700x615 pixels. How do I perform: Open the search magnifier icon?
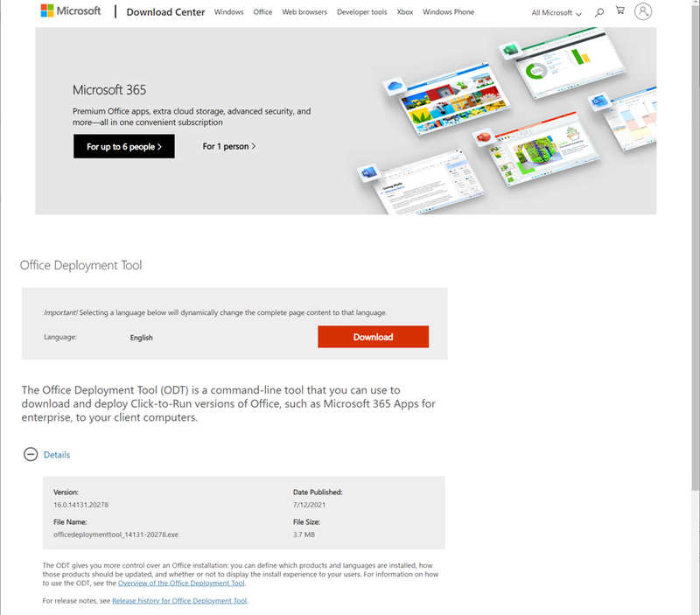[599, 12]
